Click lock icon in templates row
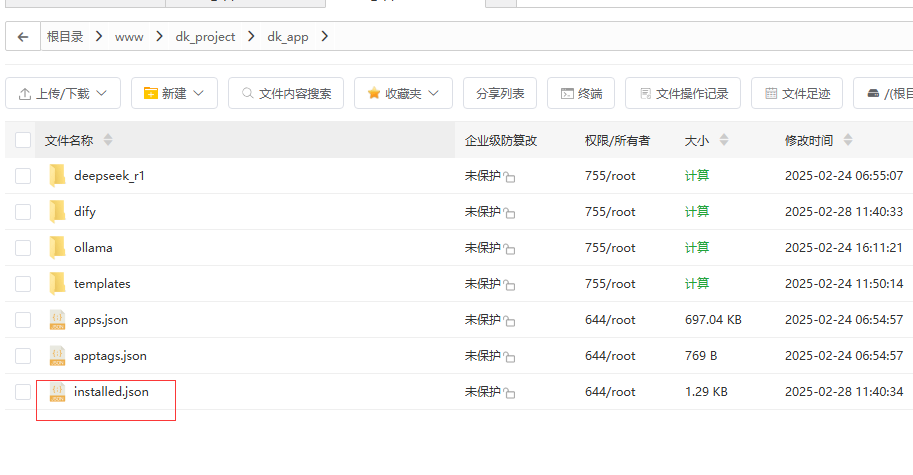The width and height of the screenshot is (913, 475). coord(510,285)
